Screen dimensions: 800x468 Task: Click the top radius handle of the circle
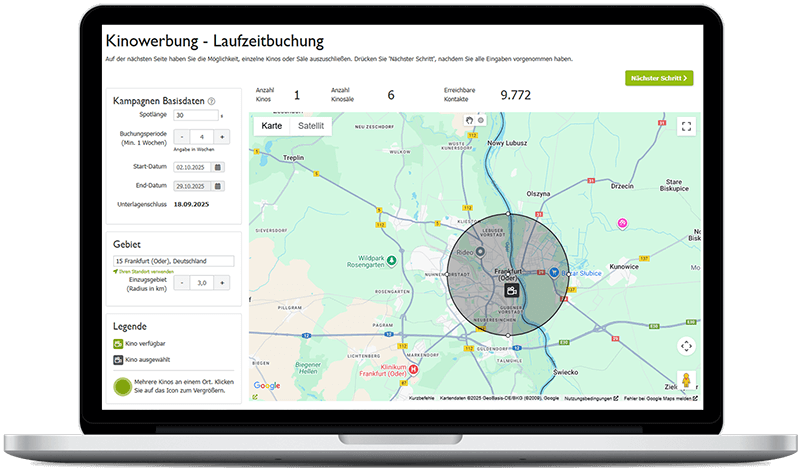tap(508, 213)
